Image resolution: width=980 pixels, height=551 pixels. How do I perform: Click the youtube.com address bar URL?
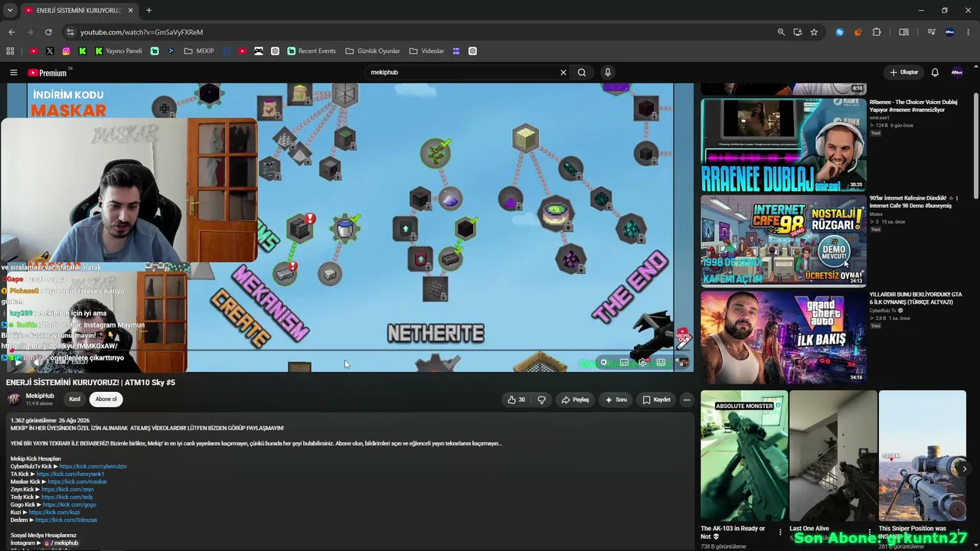(142, 32)
